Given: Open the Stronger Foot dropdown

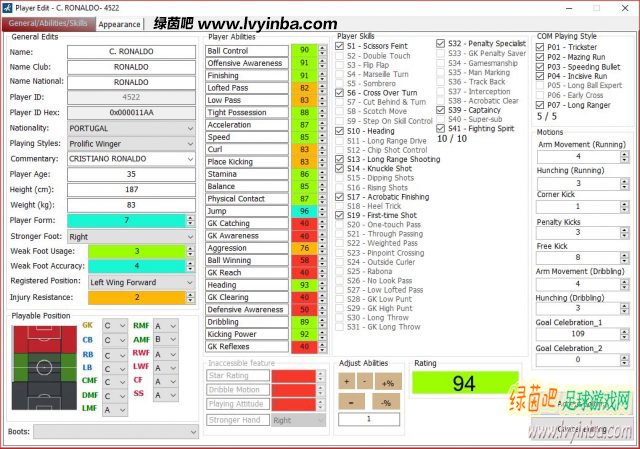Looking at the screenshot, I should pos(131,236).
